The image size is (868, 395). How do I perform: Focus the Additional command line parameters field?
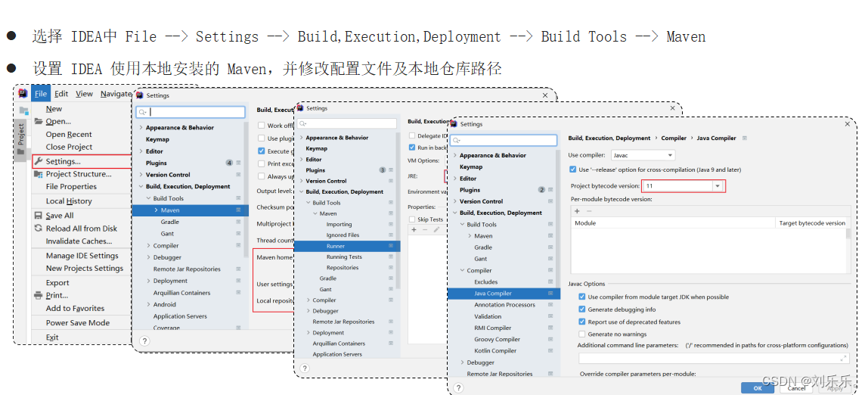coord(713,359)
